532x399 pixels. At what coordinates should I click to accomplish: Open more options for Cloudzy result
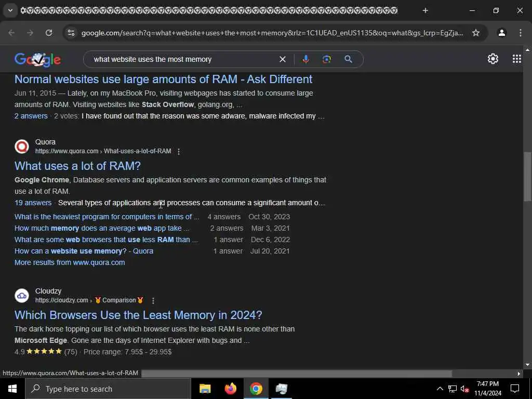pyautogui.click(x=153, y=301)
